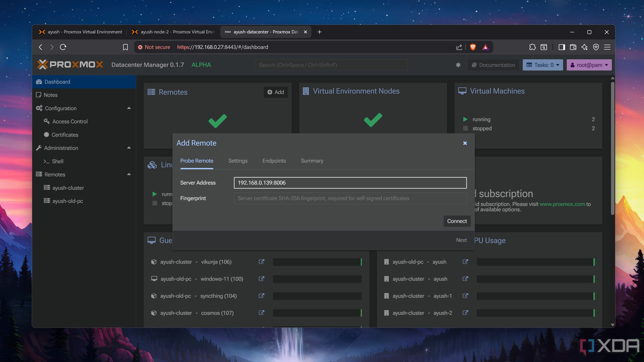
Task: Open the Brave VPN shield icon
Action: pos(596,47)
